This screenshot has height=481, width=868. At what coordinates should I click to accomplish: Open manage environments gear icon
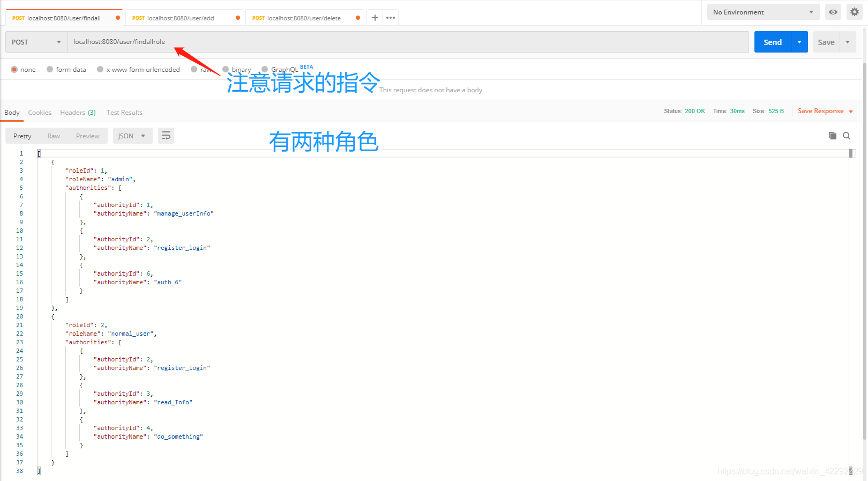pos(855,12)
